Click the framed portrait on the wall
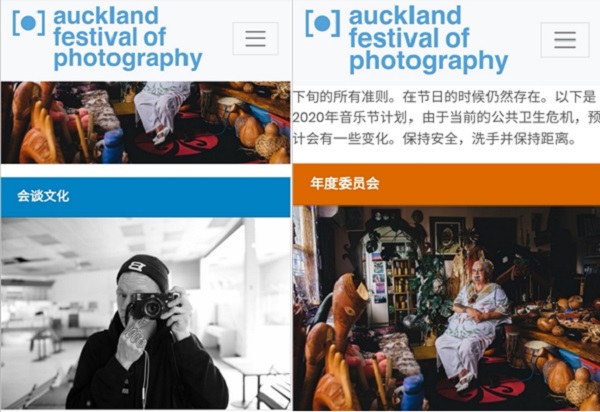 point(447,236)
